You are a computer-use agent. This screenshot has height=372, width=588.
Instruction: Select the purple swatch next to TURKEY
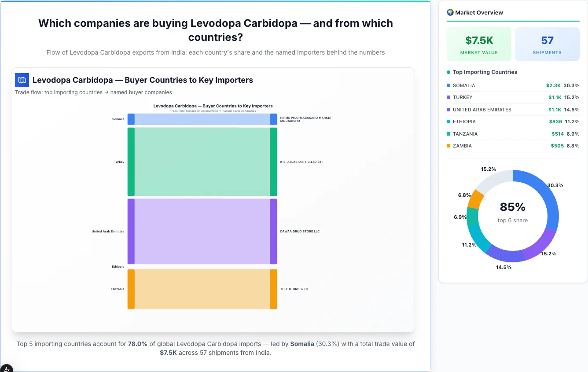point(449,97)
